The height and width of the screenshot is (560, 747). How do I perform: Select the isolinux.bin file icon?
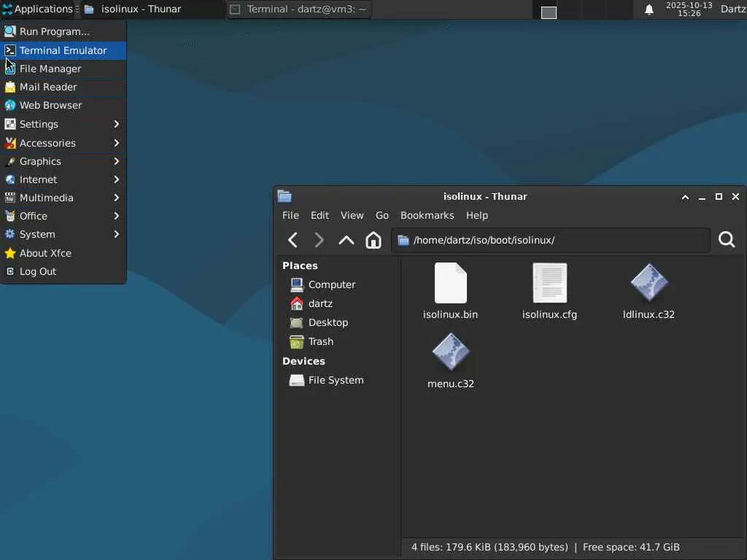(451, 283)
